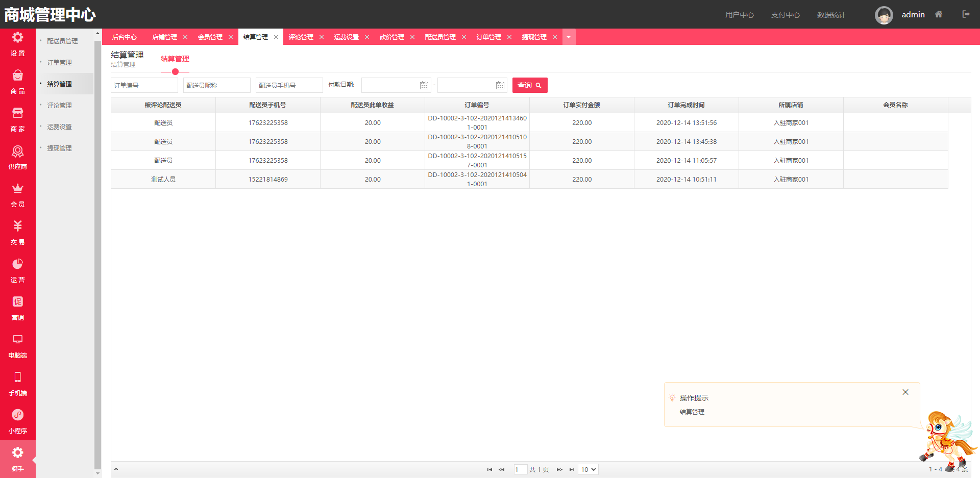Click the 查询 search button
This screenshot has width=980, height=478.
(x=530, y=85)
